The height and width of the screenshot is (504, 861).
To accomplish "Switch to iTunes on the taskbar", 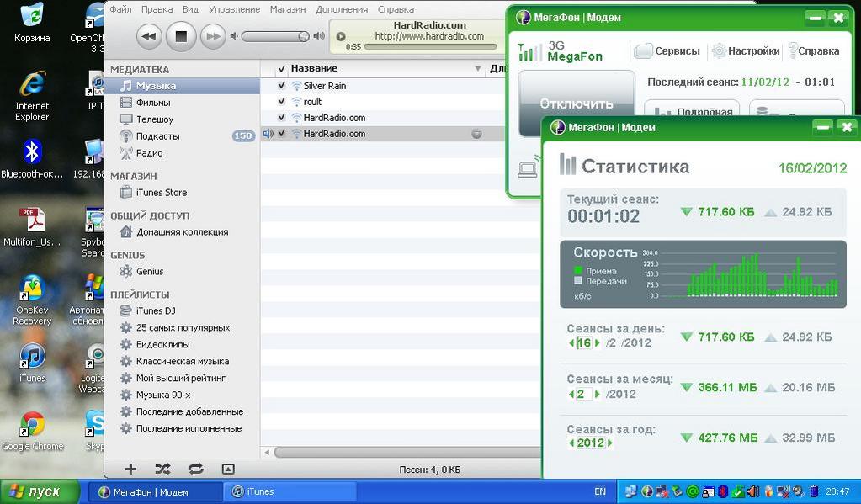I will 290,492.
